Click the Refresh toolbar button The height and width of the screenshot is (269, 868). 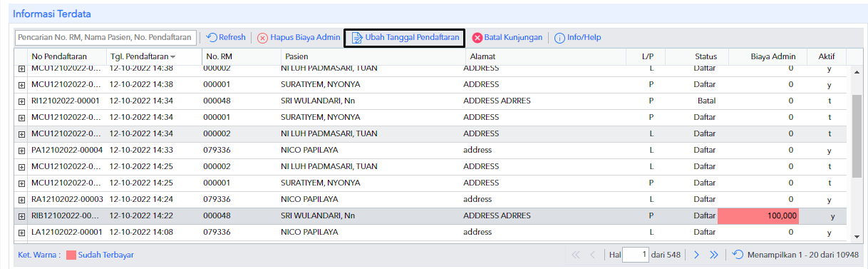226,37
